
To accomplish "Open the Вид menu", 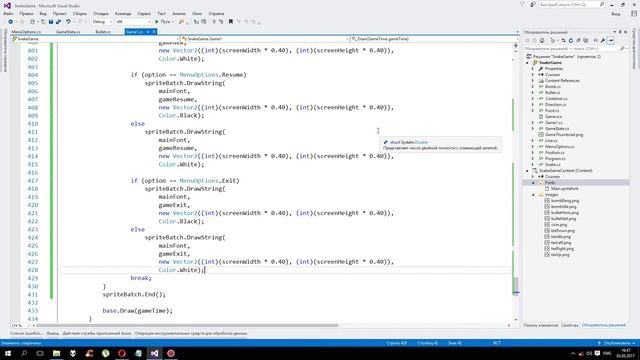I will point(43,13).
